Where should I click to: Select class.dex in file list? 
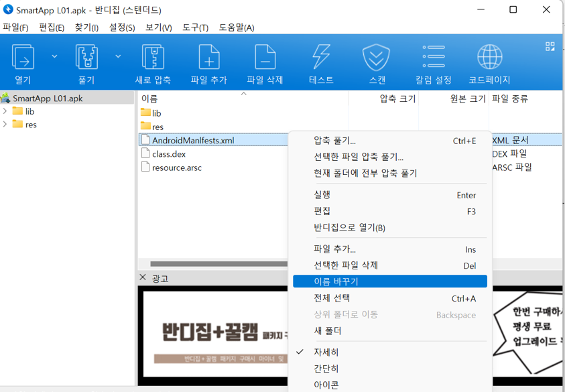169,154
